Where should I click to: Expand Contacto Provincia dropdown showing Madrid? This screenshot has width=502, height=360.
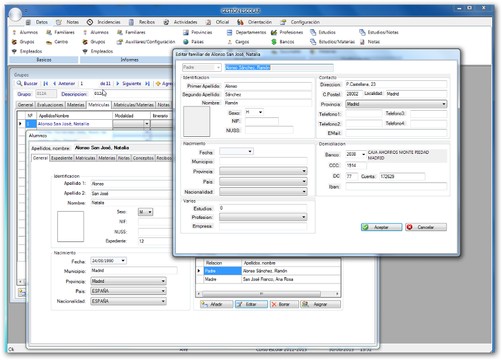coord(444,104)
